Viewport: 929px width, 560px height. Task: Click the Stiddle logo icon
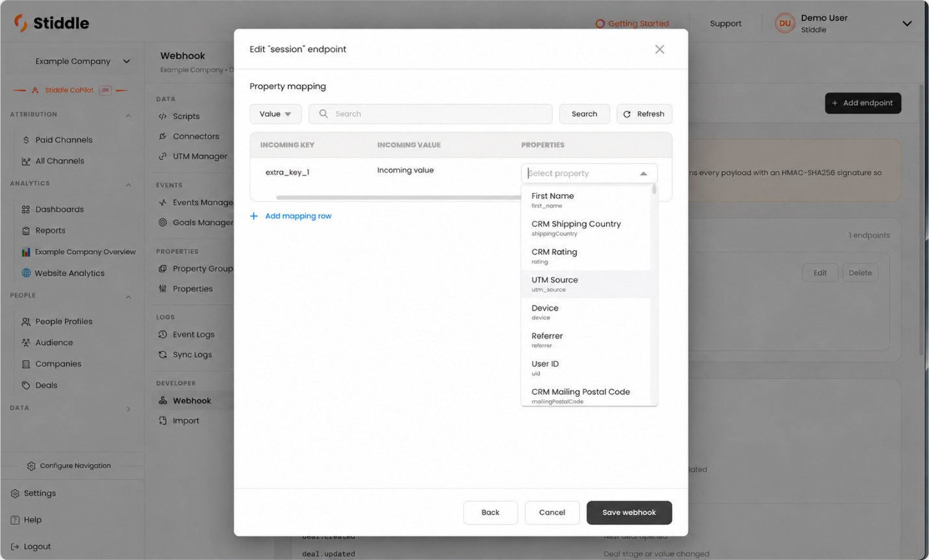tap(21, 23)
